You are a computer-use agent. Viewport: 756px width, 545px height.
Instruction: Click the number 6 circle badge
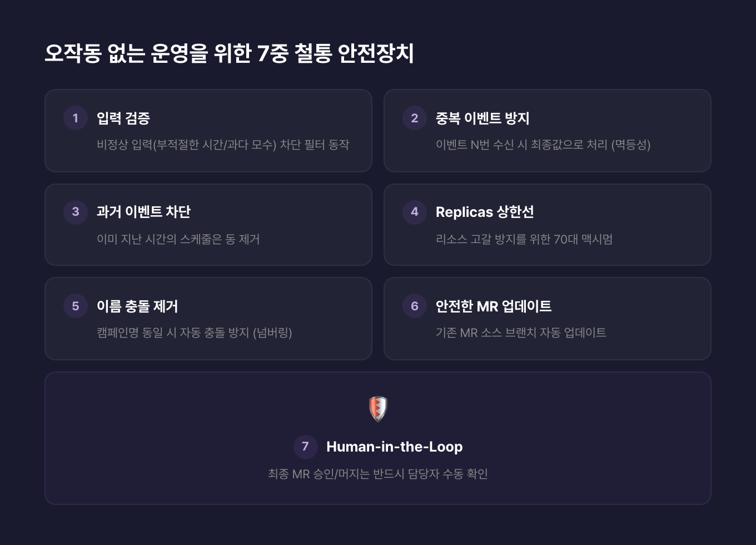[x=415, y=306]
